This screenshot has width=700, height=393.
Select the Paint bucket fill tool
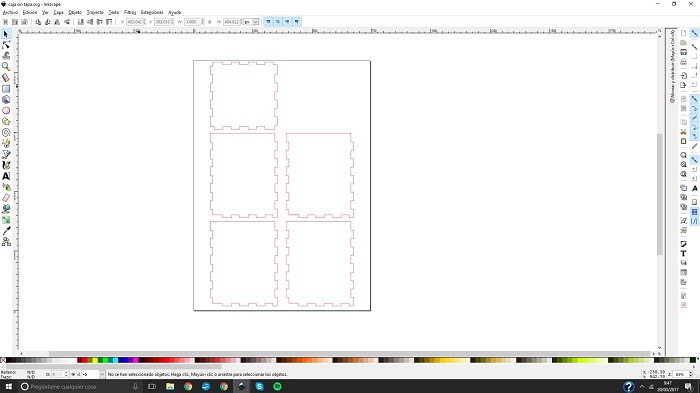pyautogui.click(x=6, y=209)
